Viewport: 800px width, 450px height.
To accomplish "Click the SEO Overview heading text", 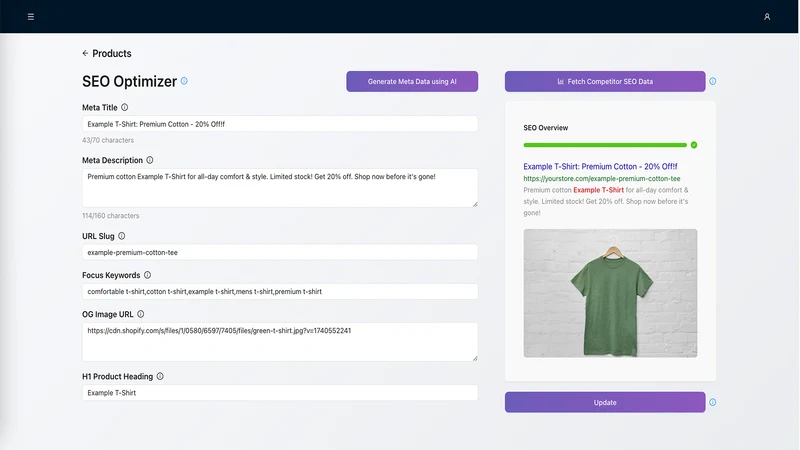I will coord(545,128).
